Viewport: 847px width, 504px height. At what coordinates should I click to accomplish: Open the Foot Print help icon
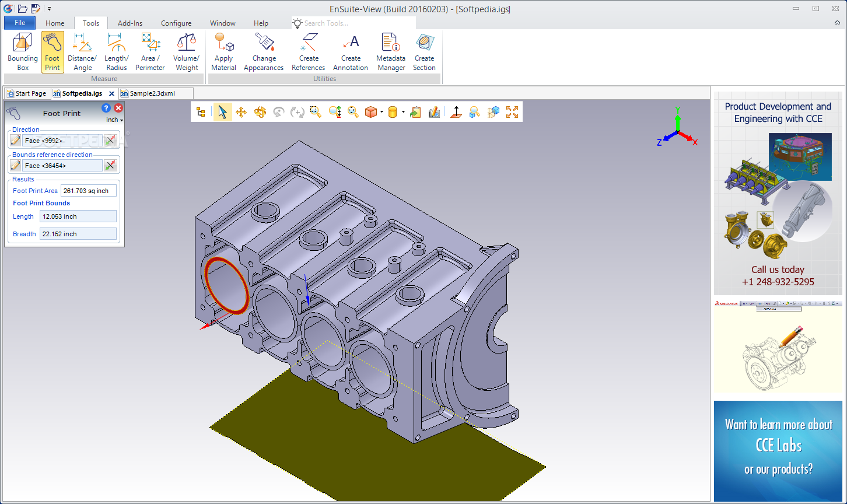[x=106, y=108]
